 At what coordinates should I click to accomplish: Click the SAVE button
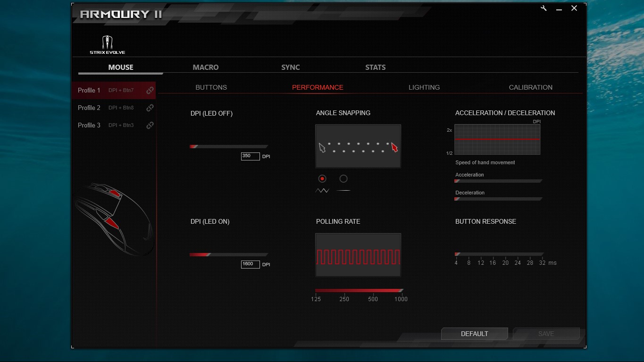click(546, 334)
